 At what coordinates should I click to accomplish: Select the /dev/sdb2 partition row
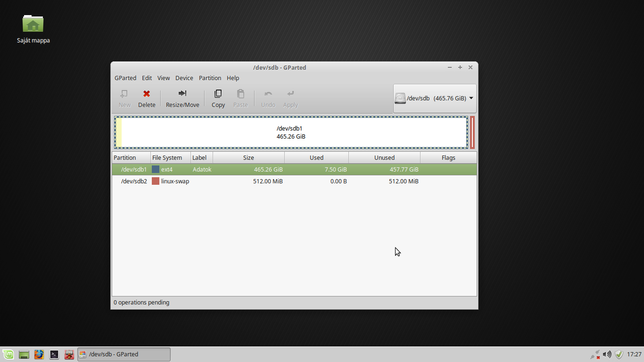pyautogui.click(x=294, y=181)
